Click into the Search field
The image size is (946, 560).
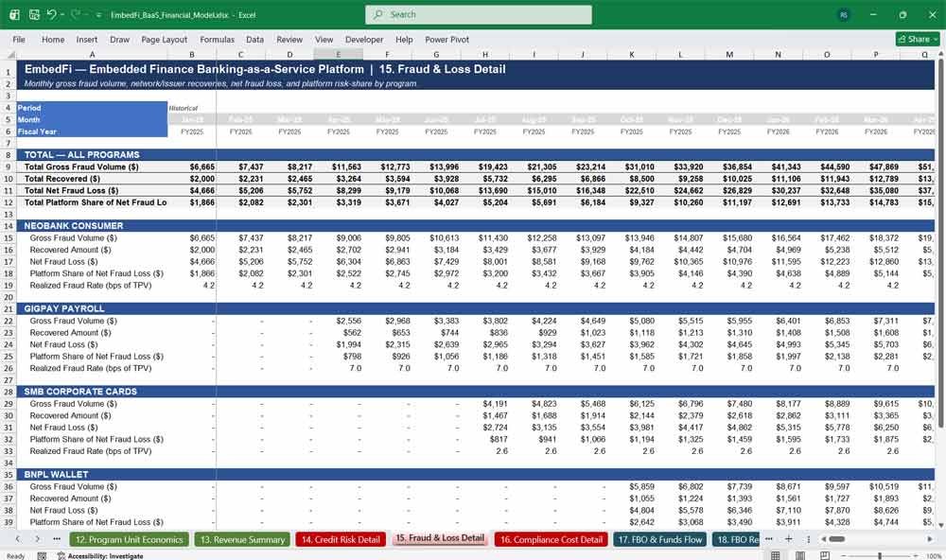479,14
